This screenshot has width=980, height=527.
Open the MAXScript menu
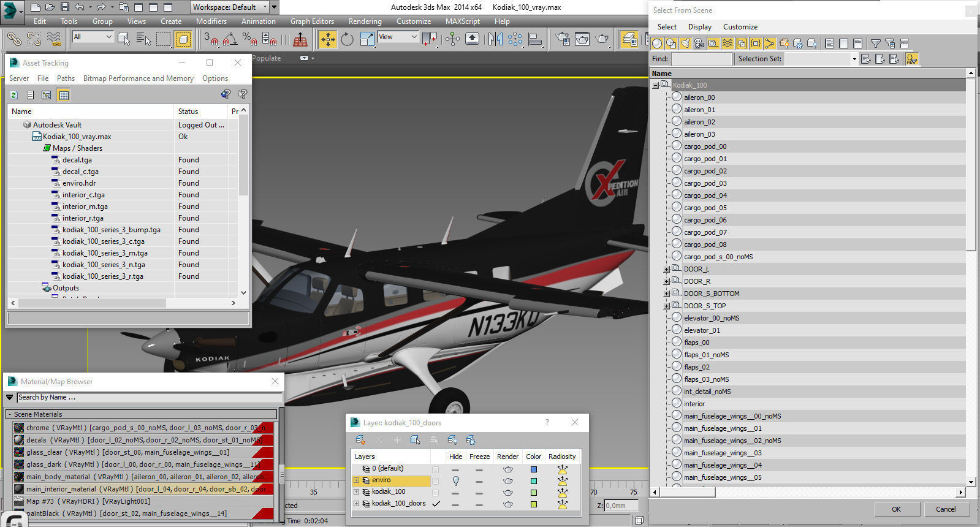coord(462,21)
